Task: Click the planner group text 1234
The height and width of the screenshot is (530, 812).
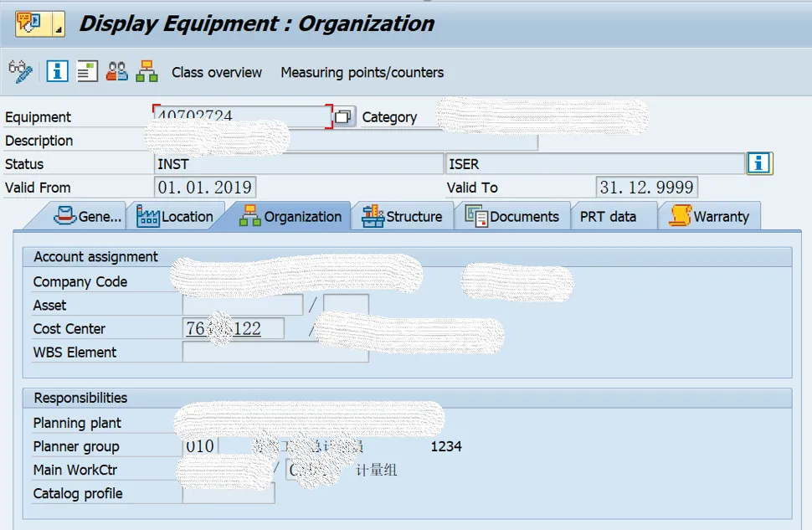Action: point(446,446)
